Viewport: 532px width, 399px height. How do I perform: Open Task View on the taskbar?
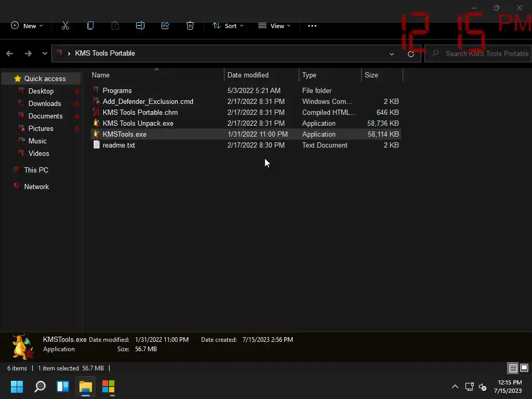[x=63, y=387]
